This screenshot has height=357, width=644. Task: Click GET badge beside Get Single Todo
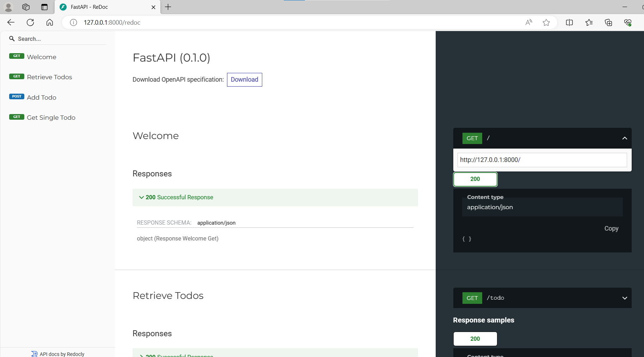[x=17, y=117]
